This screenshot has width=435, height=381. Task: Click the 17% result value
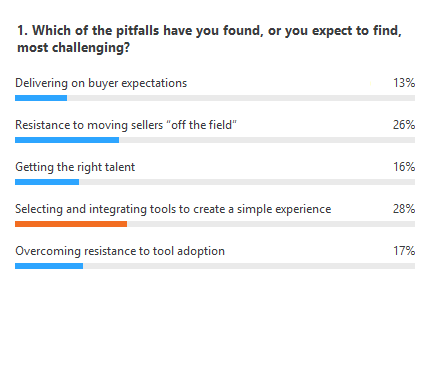[404, 251]
